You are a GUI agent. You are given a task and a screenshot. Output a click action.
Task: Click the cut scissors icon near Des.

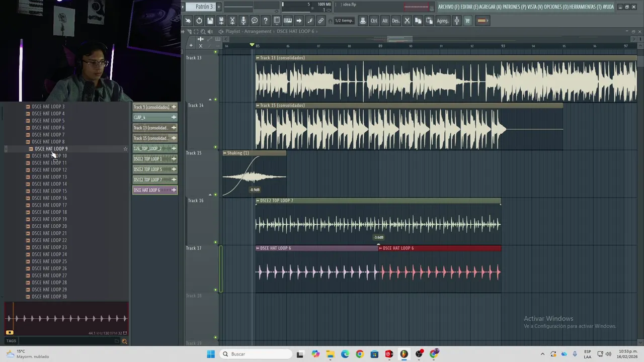(x=407, y=21)
